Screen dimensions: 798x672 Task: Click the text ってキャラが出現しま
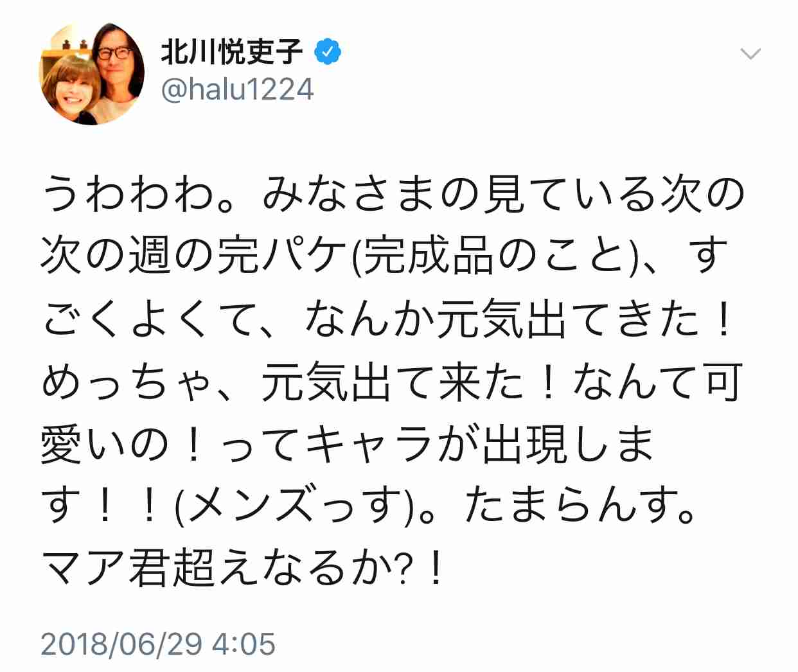coord(436,444)
